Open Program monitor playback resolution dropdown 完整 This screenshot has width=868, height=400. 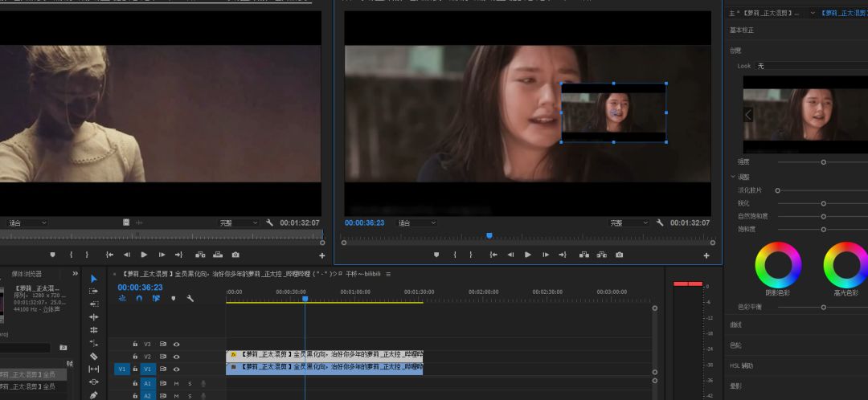[627, 223]
